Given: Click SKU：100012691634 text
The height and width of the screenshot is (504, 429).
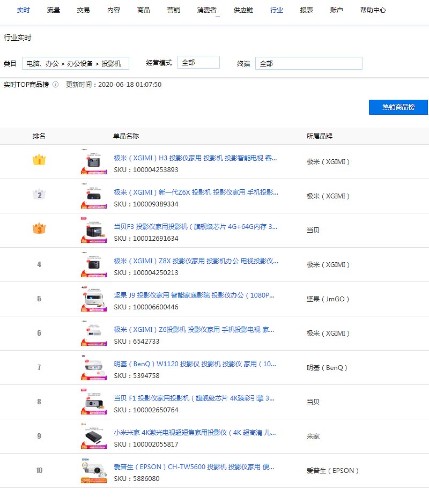Looking at the screenshot, I should pos(146,239).
